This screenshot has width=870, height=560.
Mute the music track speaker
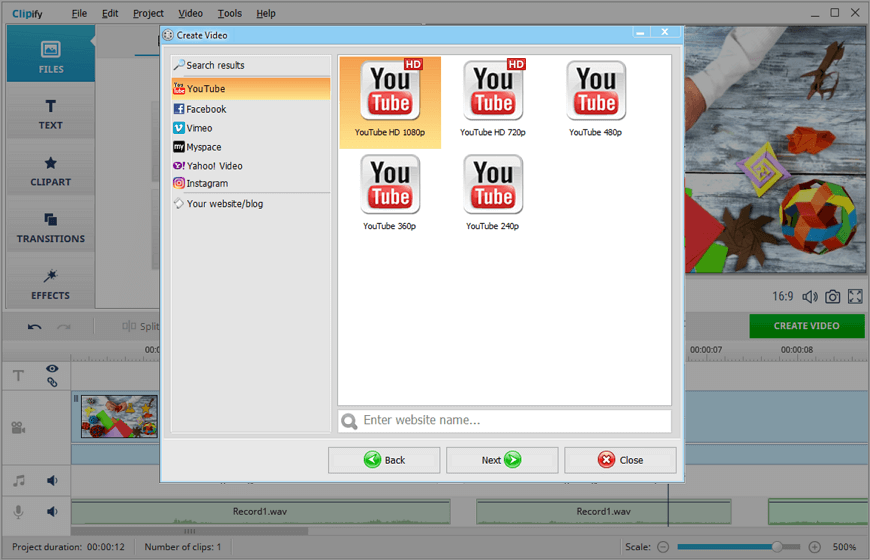[52, 481]
